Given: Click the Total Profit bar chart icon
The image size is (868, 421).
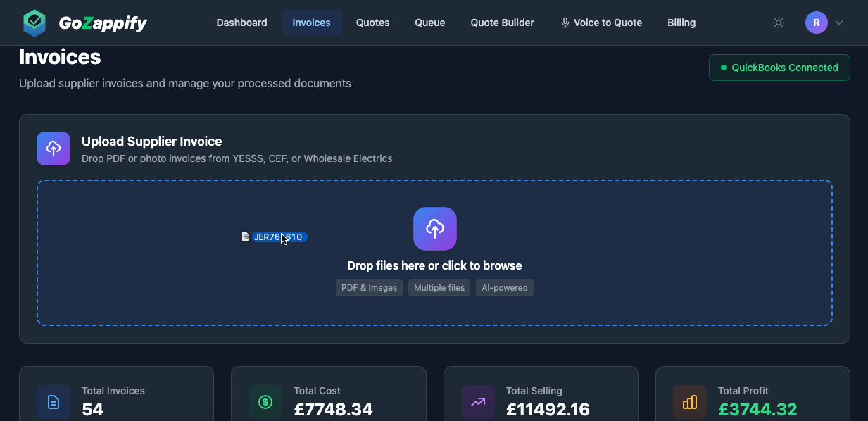Looking at the screenshot, I should click(690, 402).
